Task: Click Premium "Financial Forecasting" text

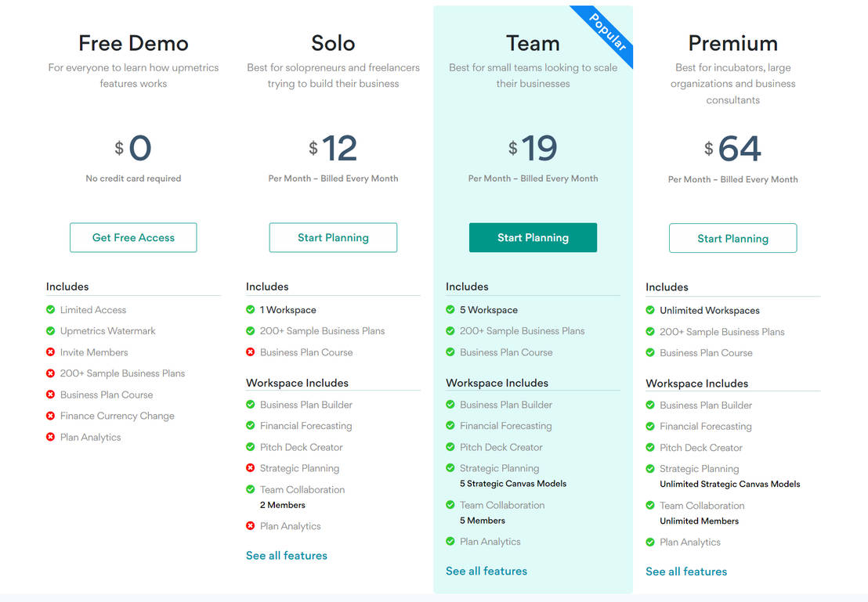Action: pos(705,426)
